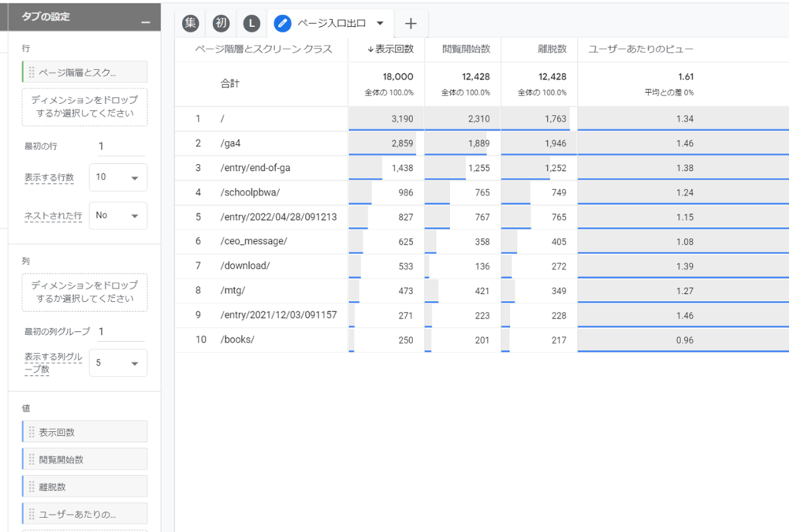Viewport: 789px width, 532px height.
Task: Click the row dimension drop zone
Action: tap(85, 106)
